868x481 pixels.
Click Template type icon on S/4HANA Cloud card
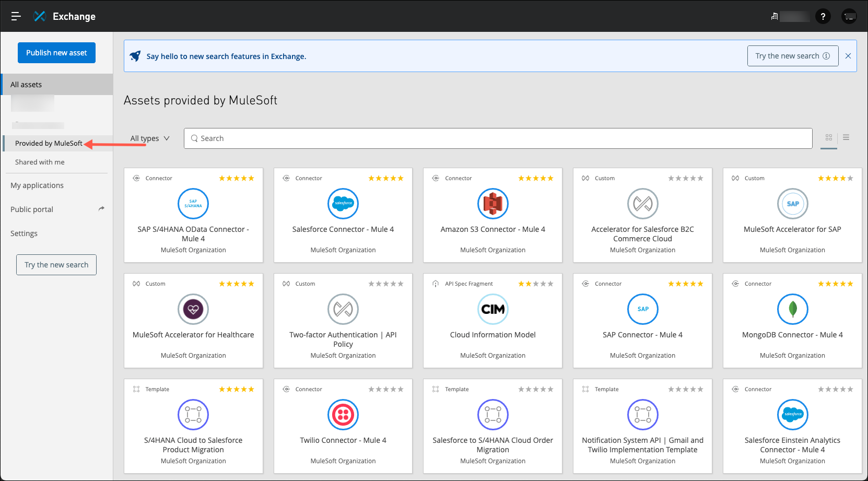click(x=136, y=389)
